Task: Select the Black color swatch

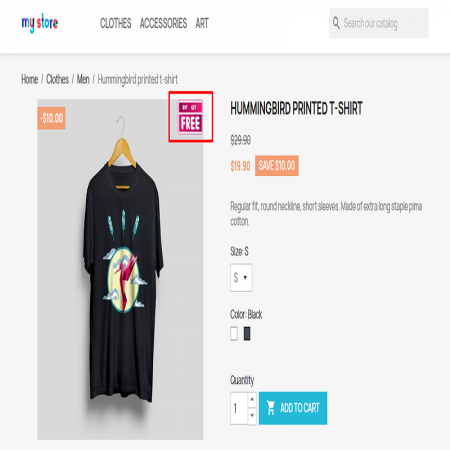Action: pyautogui.click(x=247, y=334)
